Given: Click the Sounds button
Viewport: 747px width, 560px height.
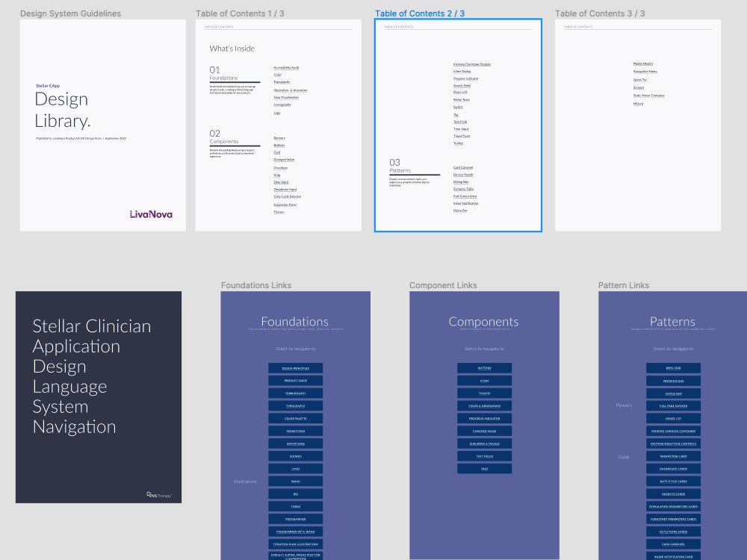Looking at the screenshot, I should click(x=295, y=456).
